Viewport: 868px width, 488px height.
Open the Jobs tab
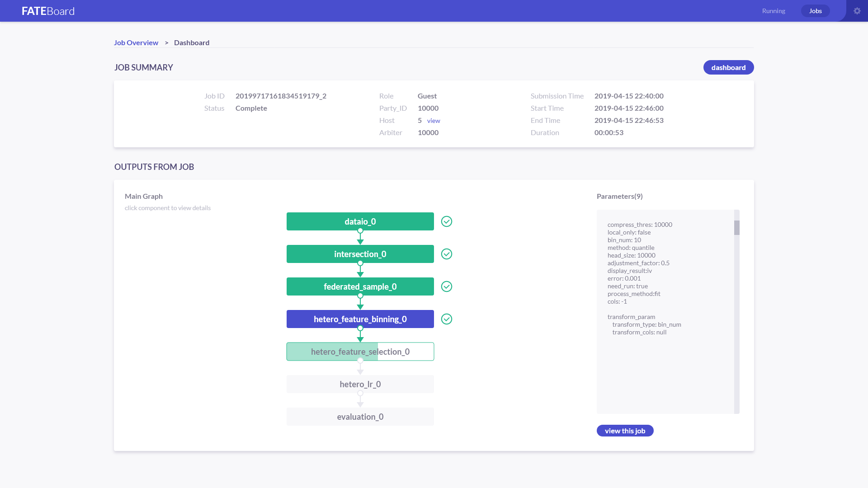click(815, 11)
